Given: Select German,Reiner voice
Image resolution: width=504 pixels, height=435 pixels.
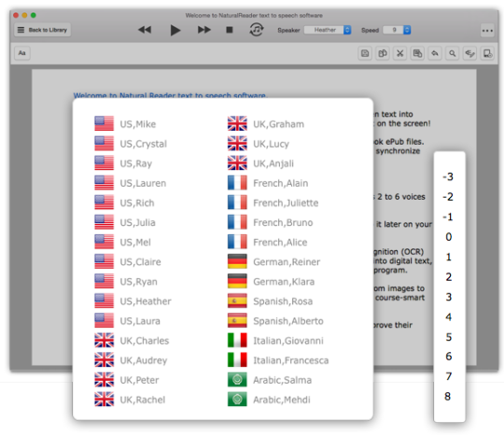Looking at the screenshot, I should click(x=274, y=261).
